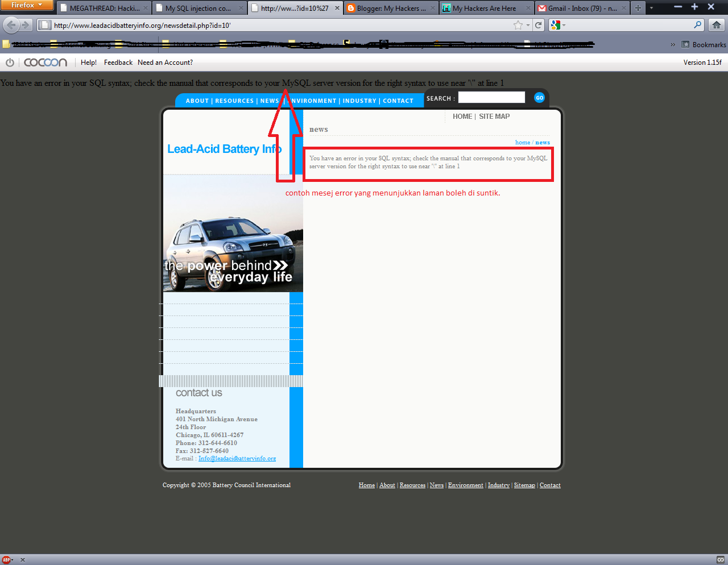Click footer Industry link
The image size is (728, 565).
(499, 485)
